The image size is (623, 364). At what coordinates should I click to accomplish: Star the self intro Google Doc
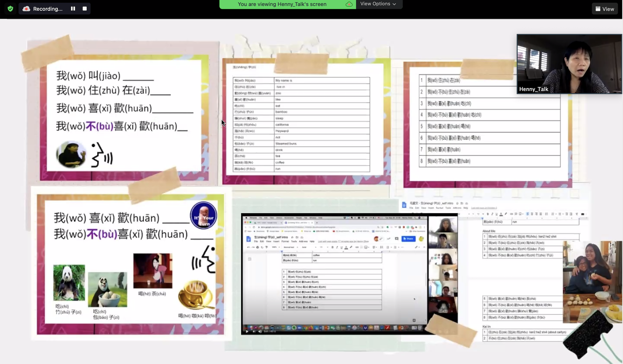pos(457,203)
